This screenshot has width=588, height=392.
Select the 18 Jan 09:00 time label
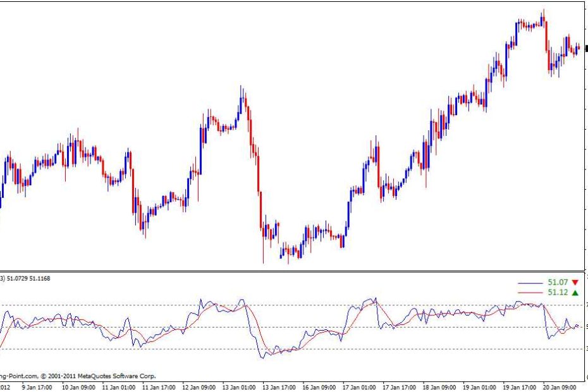[439, 386]
